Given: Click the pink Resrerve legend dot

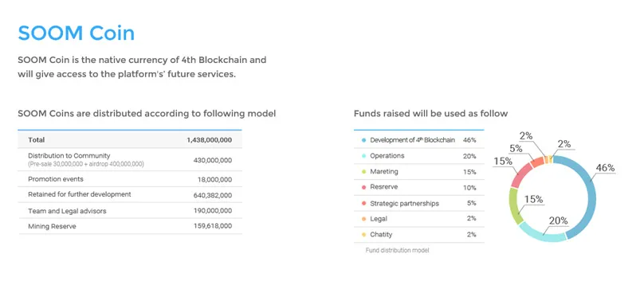Looking at the screenshot, I should click(363, 187).
